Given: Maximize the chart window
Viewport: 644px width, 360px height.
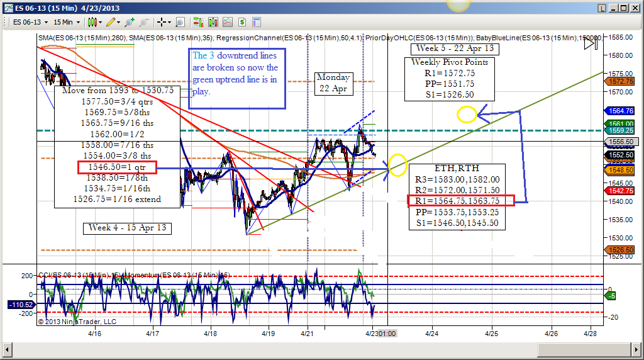Looking at the screenshot, I should pos(623,8).
